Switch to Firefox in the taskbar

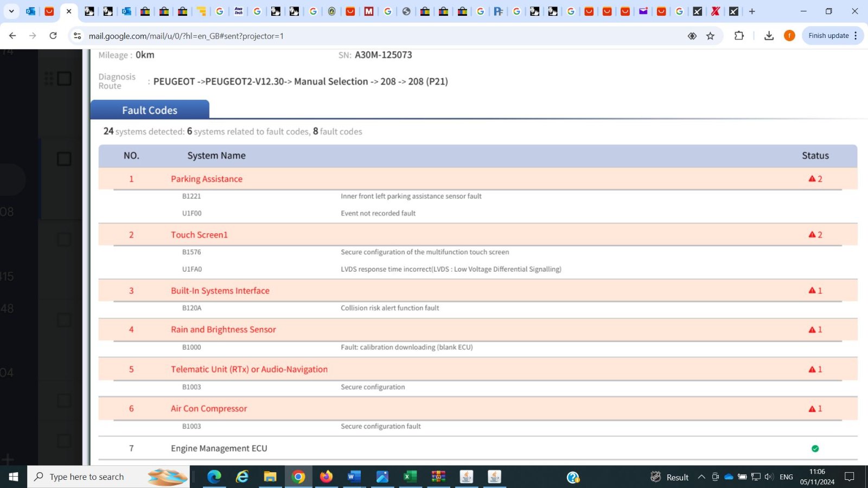coord(326,477)
